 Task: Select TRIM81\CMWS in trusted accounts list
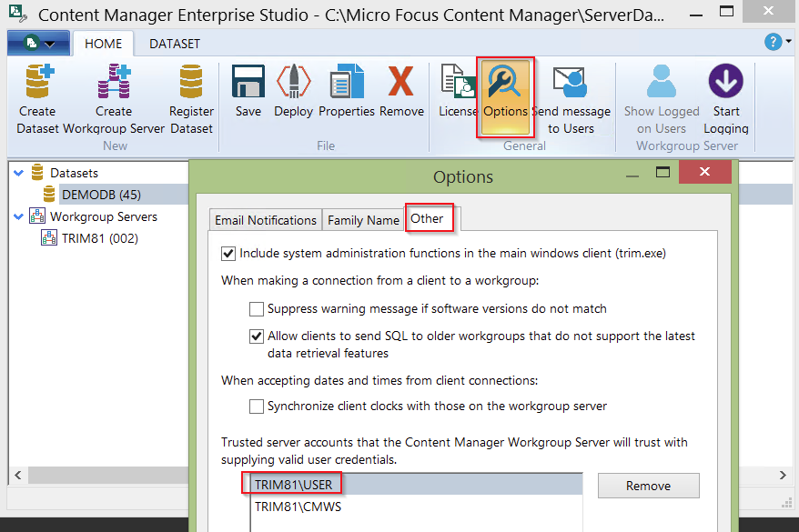point(298,507)
